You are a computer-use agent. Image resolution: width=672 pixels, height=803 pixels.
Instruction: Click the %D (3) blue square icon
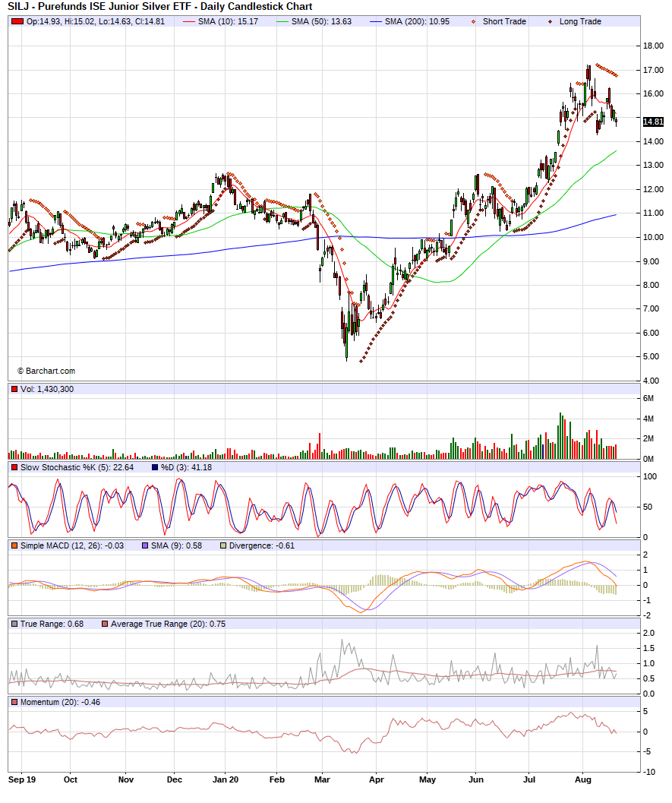point(155,467)
